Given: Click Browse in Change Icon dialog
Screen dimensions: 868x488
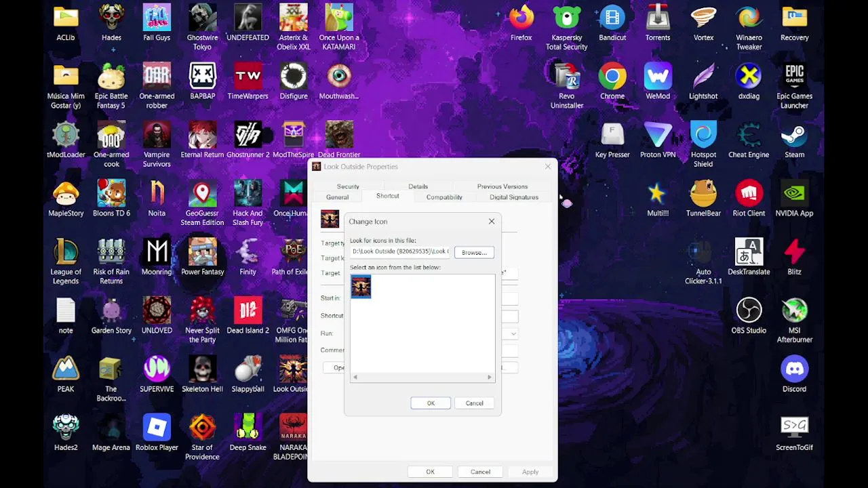Looking at the screenshot, I should click(x=474, y=252).
